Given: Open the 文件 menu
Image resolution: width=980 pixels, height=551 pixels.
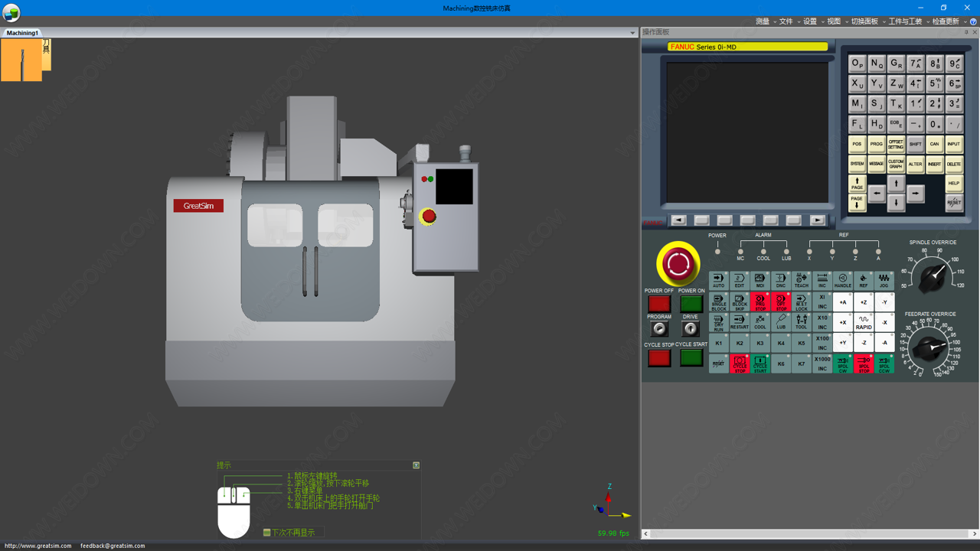Looking at the screenshot, I should (786, 21).
